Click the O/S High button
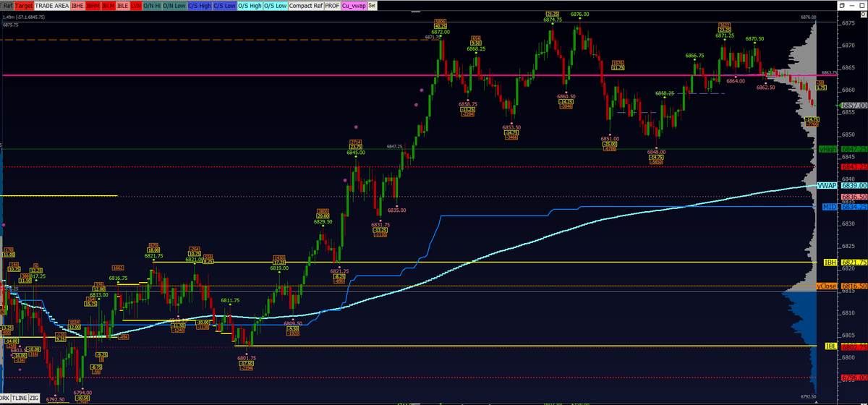 pos(250,5)
